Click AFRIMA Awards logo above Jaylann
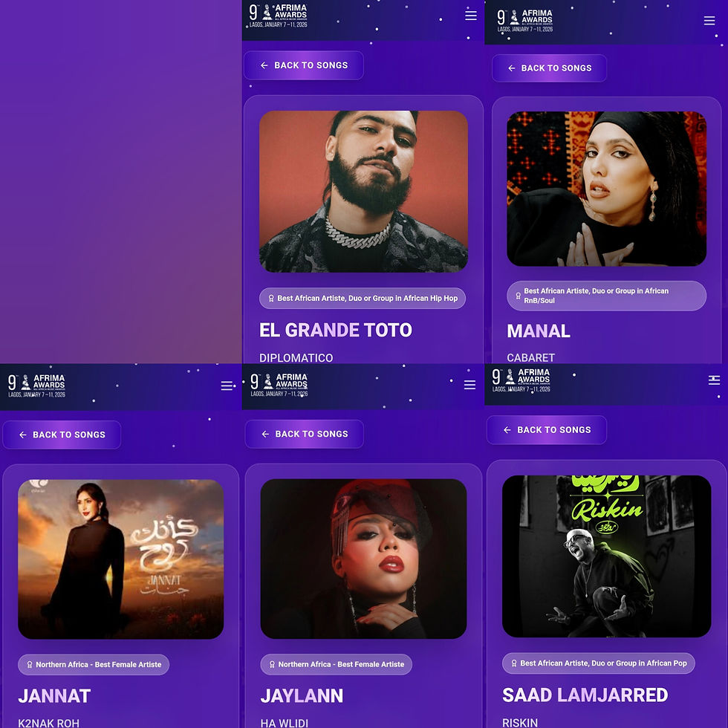Screen dimensions: 728x728 pos(279,385)
